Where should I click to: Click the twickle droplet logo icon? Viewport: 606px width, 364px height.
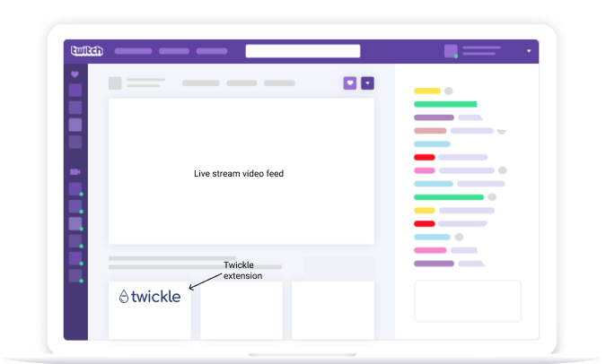click(x=124, y=297)
